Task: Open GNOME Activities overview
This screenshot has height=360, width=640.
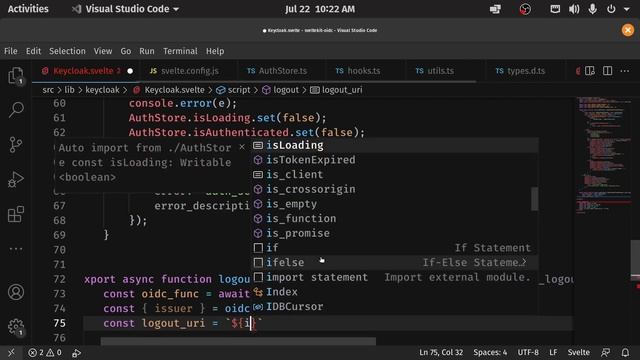Action: coord(28,9)
